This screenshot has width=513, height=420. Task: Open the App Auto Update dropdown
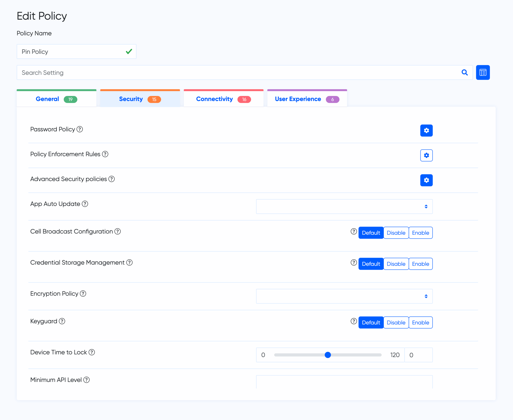(x=344, y=206)
